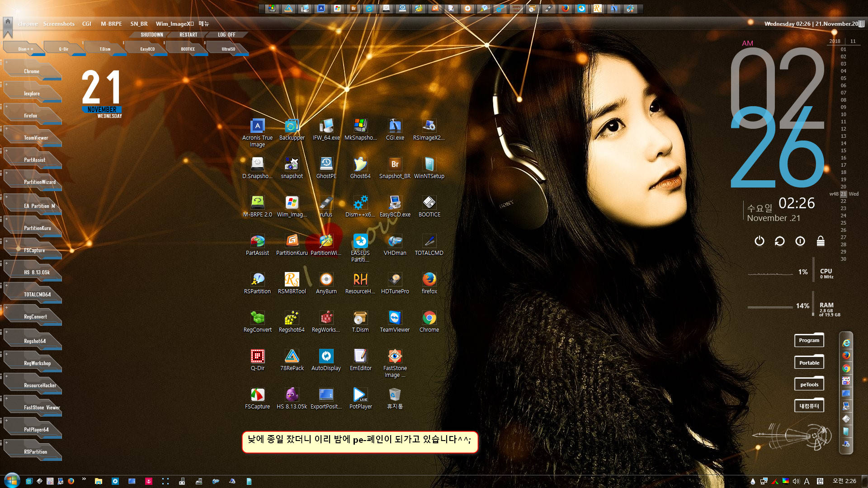This screenshot has height=488, width=868.
Task: Launch Regshot64 desktop icon
Action: click(x=292, y=322)
